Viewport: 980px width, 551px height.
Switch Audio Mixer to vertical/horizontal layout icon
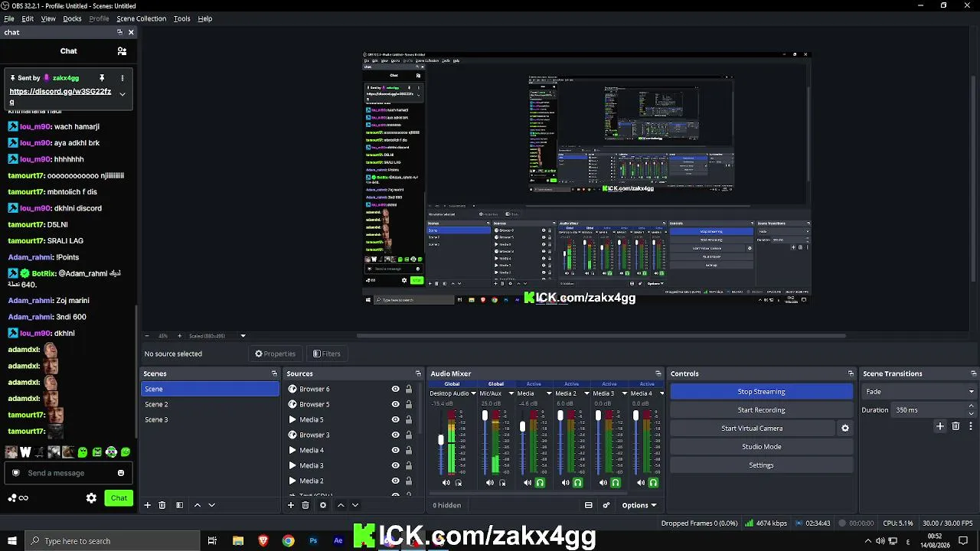[x=589, y=505]
